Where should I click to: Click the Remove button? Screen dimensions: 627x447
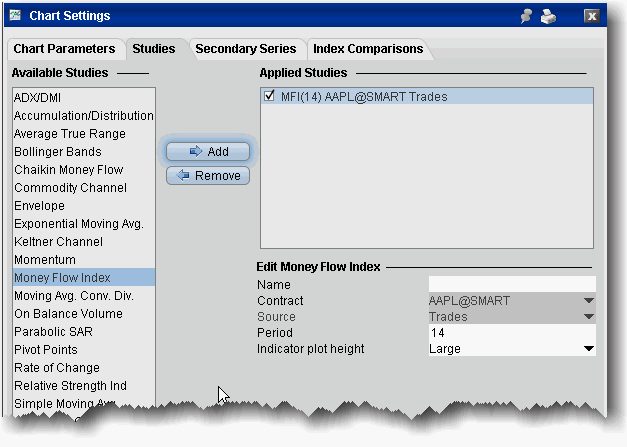tap(208, 176)
